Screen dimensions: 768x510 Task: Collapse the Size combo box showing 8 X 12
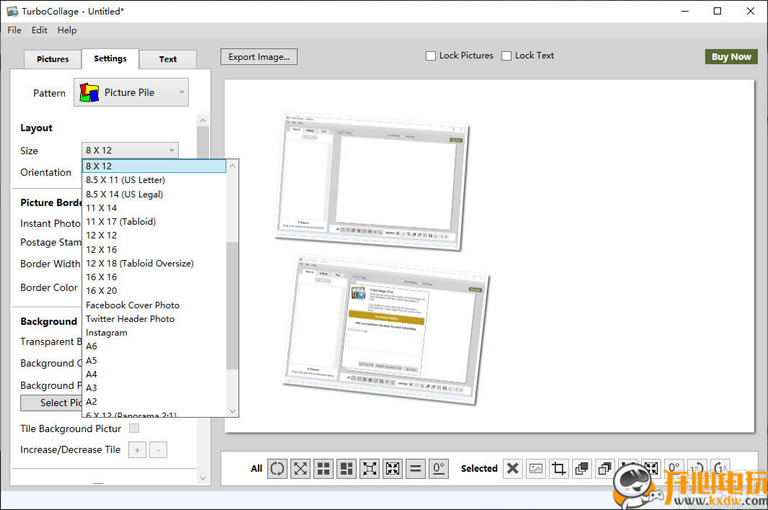coord(131,150)
